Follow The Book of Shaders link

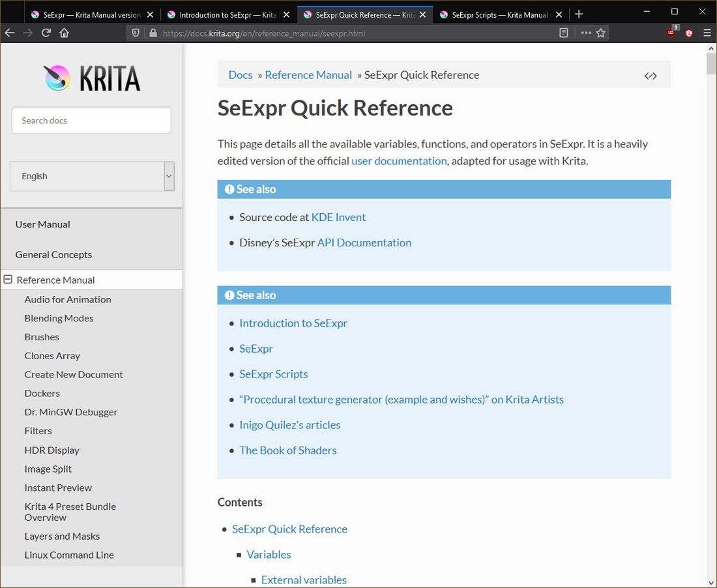[x=287, y=450]
